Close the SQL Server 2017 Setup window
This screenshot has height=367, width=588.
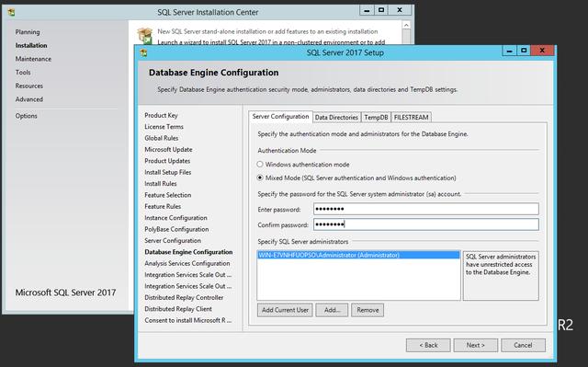[542, 51]
